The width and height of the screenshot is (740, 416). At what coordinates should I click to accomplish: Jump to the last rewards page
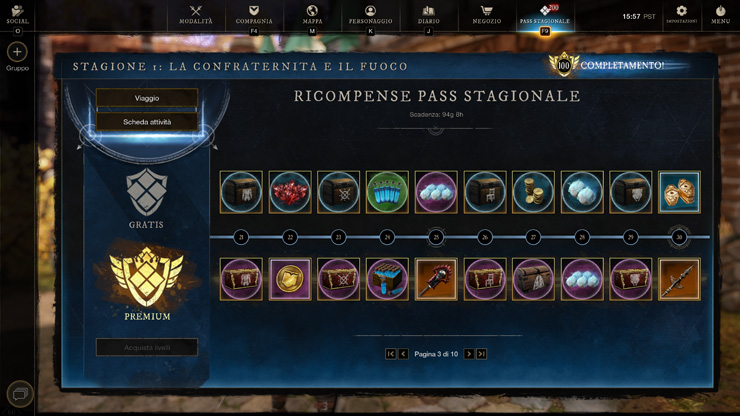tap(481, 354)
